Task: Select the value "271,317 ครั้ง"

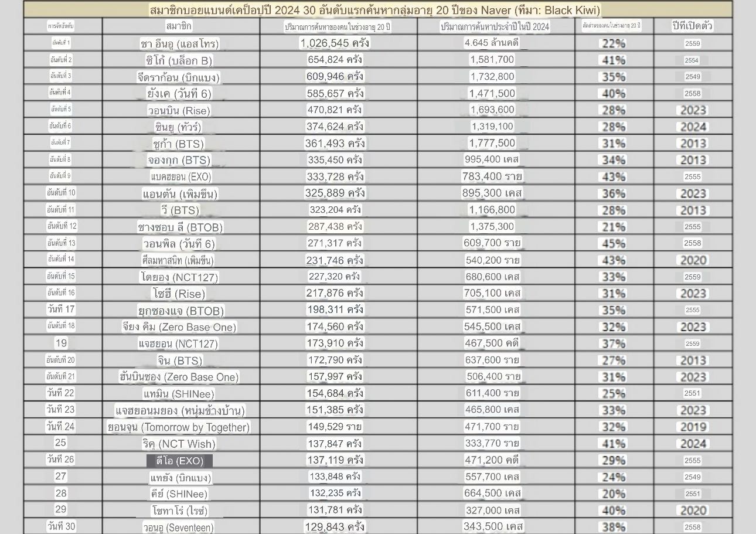Action: [335, 243]
